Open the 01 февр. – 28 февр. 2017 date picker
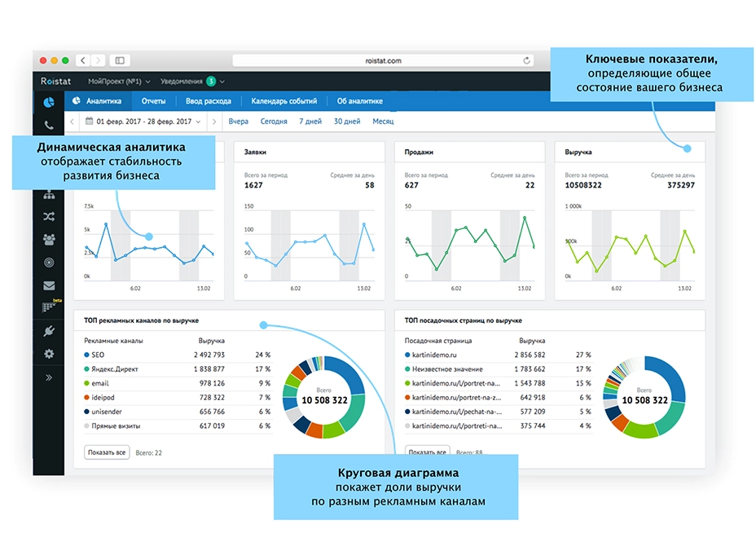This screenshot has width=756, height=560. point(143,121)
